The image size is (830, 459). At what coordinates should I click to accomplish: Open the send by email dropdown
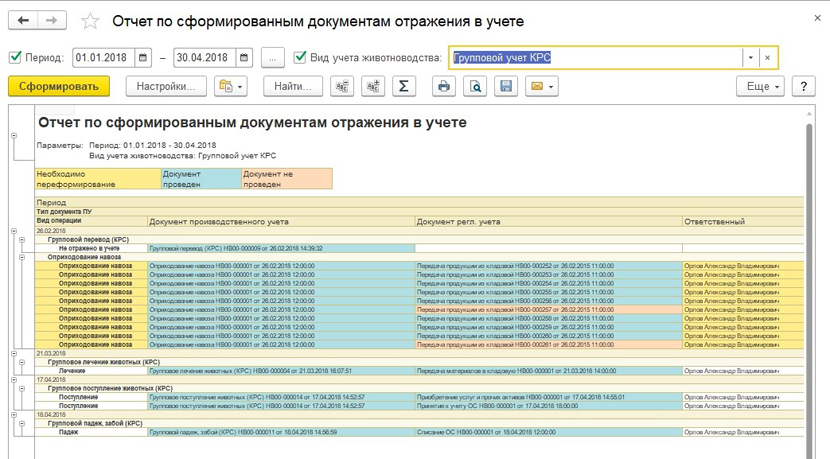541,87
